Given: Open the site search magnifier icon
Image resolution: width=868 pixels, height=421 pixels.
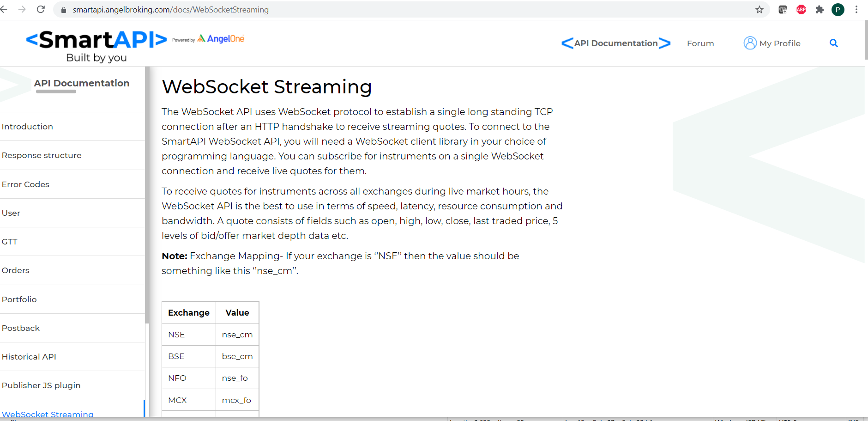Looking at the screenshot, I should pyautogui.click(x=834, y=43).
